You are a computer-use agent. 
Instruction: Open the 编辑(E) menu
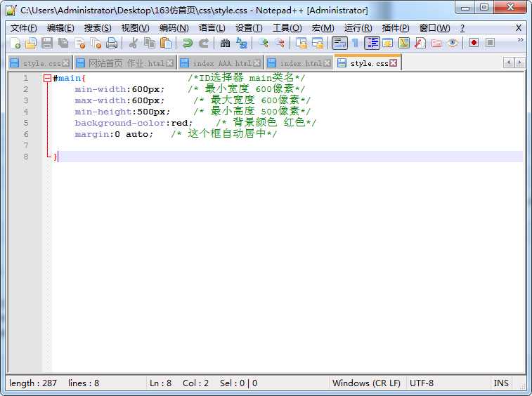point(60,28)
